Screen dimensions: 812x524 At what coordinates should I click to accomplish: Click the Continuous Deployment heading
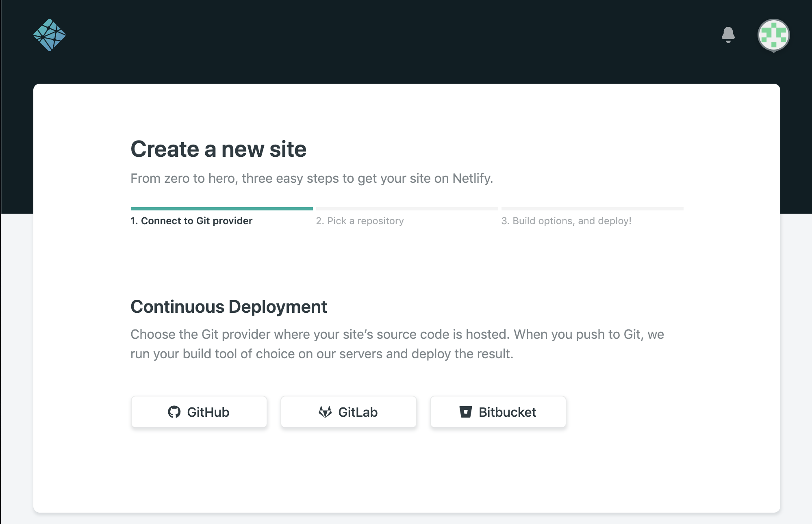click(x=228, y=307)
